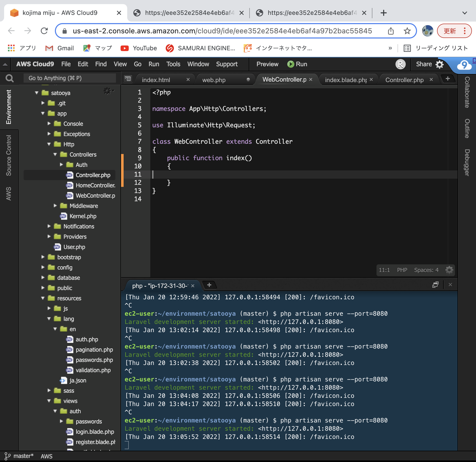
Task: Open the YouTube bookmark
Action: [139, 48]
